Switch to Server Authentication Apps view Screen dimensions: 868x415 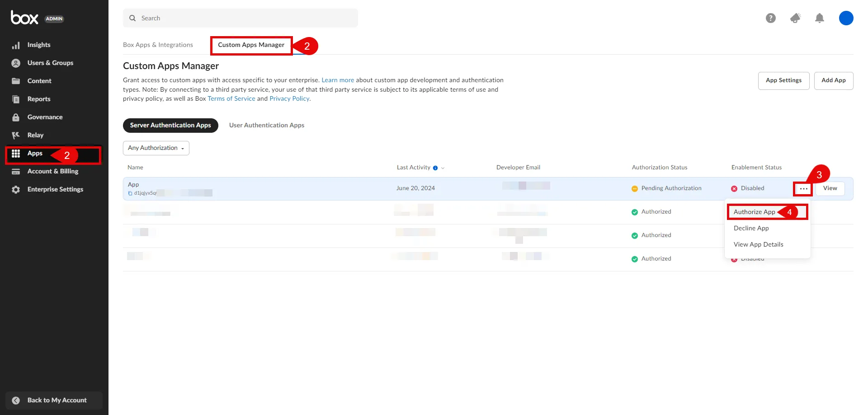coord(170,125)
